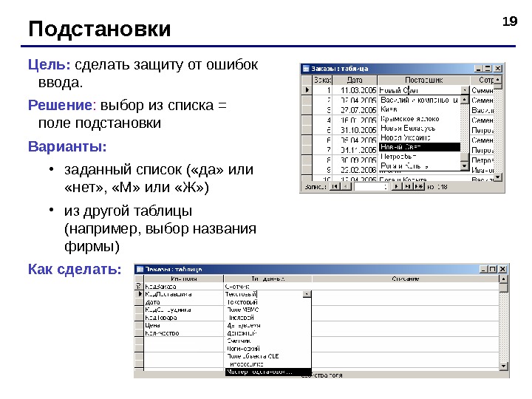The height and width of the screenshot is (399, 532).
Task: Click the table icon in Заказы datasheet title bar
Action: tap(306, 69)
